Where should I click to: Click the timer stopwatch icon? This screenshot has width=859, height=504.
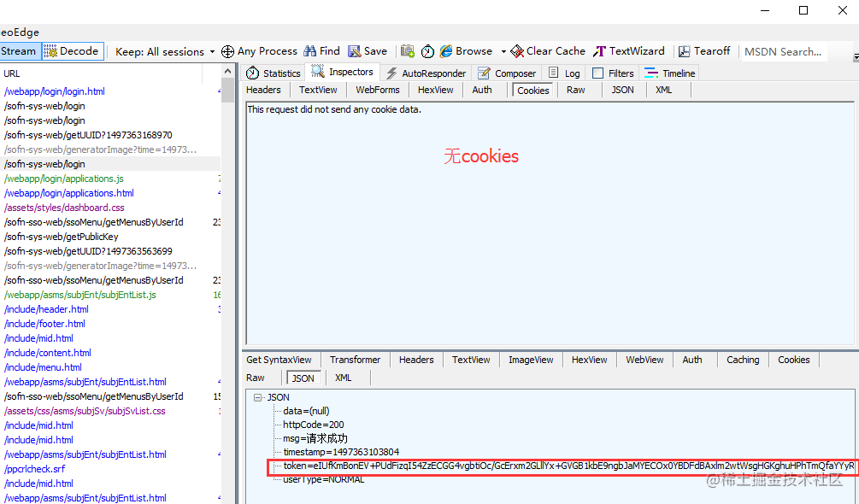[x=427, y=51]
